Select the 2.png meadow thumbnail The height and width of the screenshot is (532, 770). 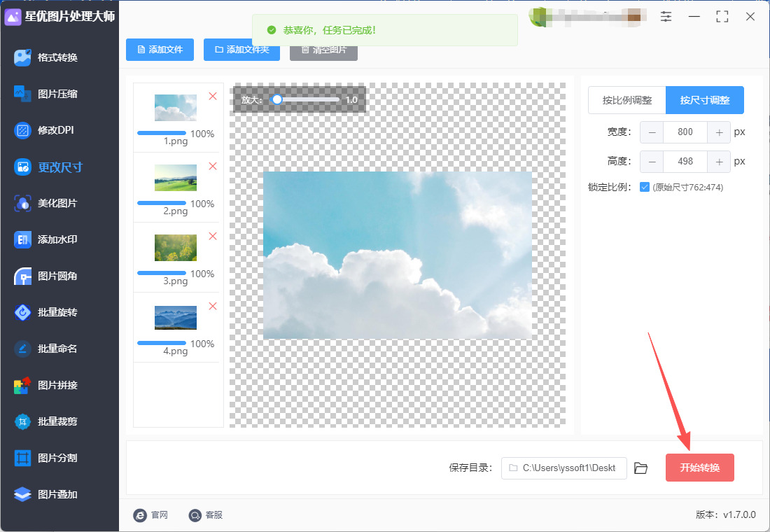click(176, 178)
